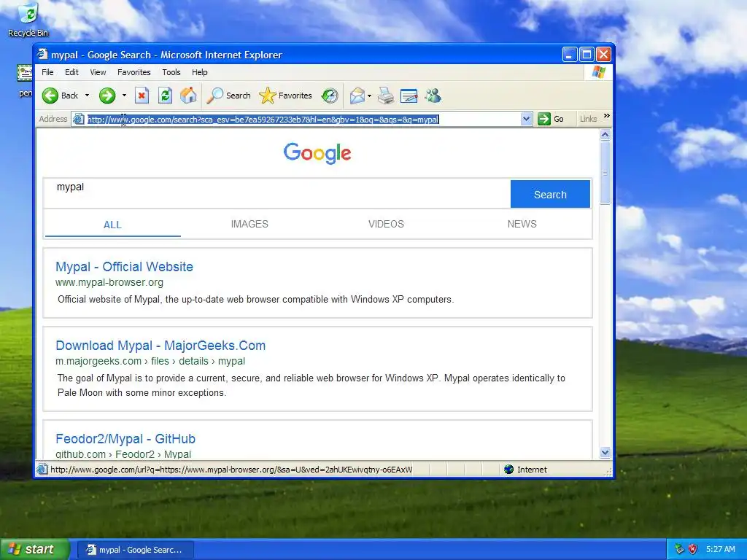Open the Tools menu
Viewport: 747px width, 560px height.
coord(171,72)
